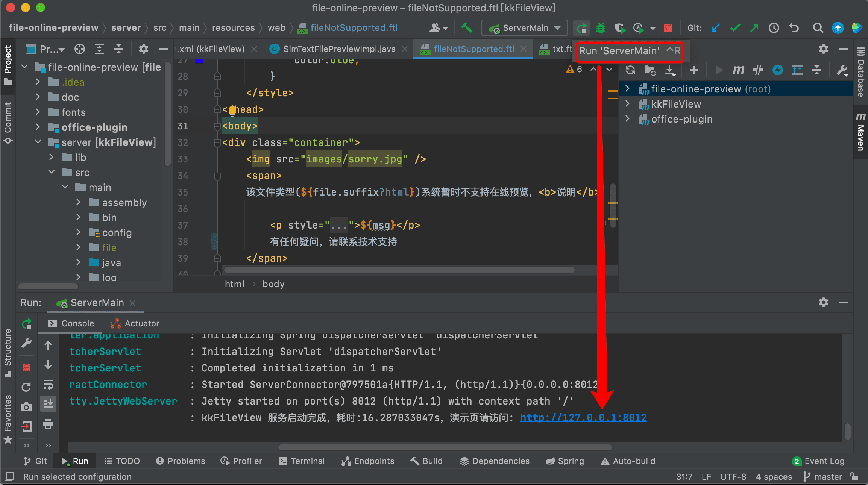Switch to SimTextFilePreviewImpl.java tab
Screen dimensions: 868x485
[339, 49]
